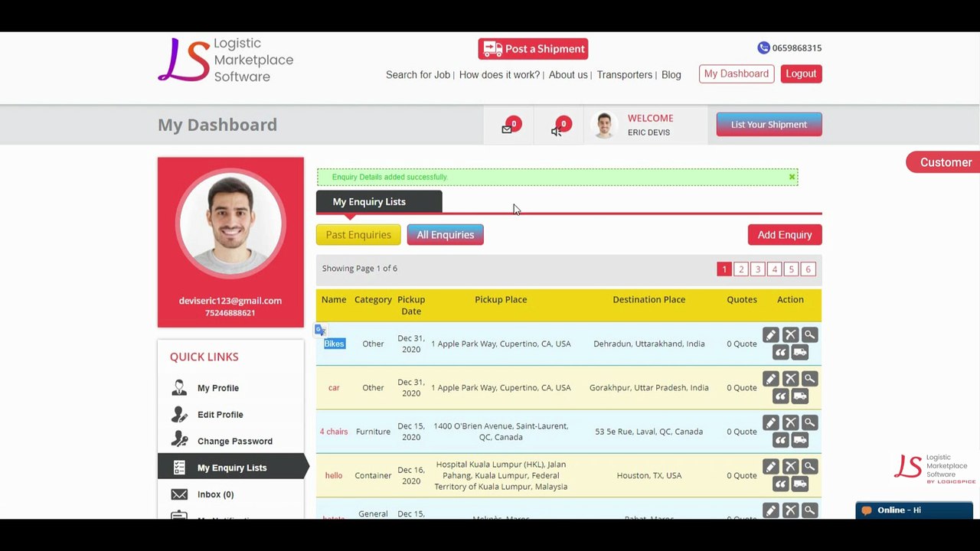The image size is (980, 551).
Task: Open the hello enquiry name link
Action: pyautogui.click(x=334, y=476)
